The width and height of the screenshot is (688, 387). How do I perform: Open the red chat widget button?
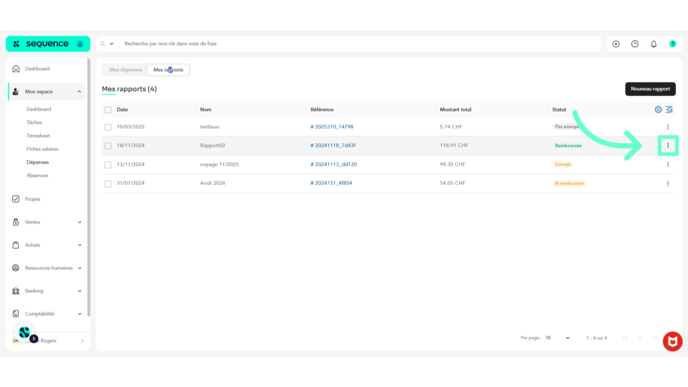[x=672, y=341]
